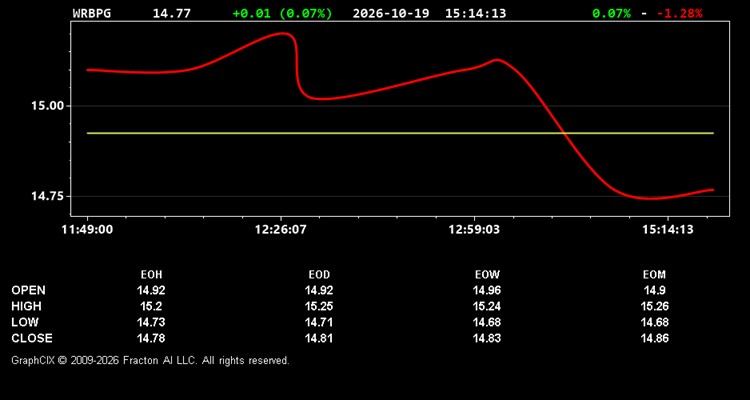
Task: Select the WRBPG ticker symbol
Action: point(92,13)
